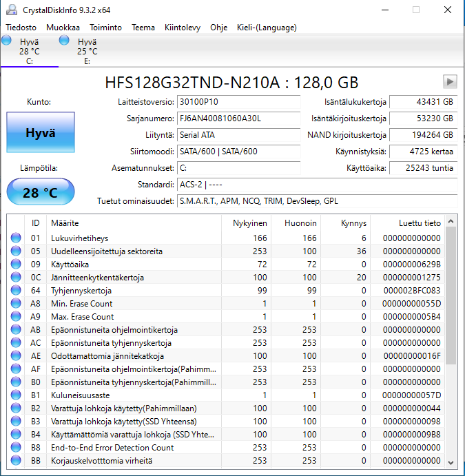
Task: Click the Luettu tieto column header
Action: click(x=419, y=223)
